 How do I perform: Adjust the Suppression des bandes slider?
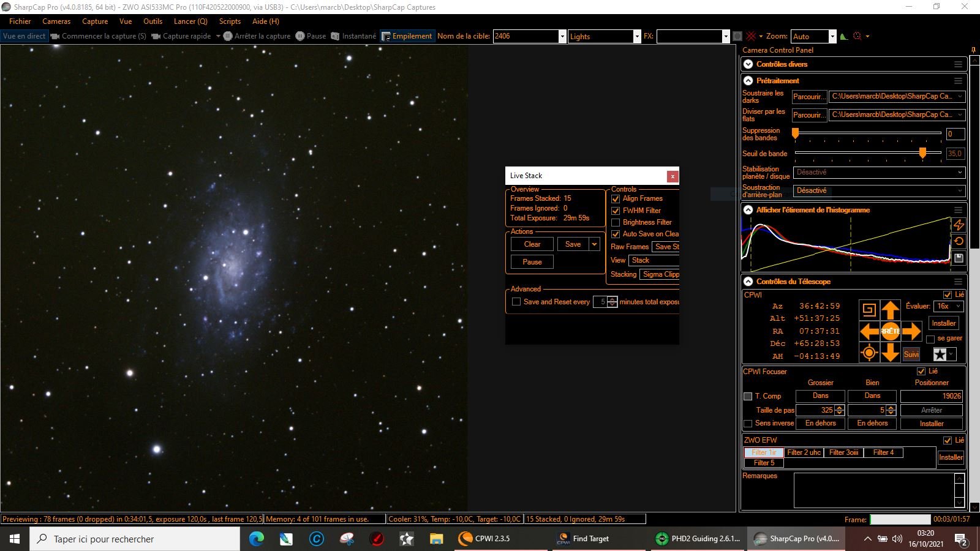[796, 133]
